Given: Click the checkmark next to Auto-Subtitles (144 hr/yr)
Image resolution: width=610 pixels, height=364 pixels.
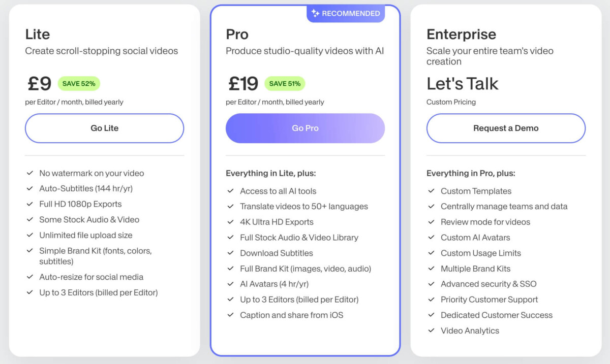Looking at the screenshot, I should (29, 188).
